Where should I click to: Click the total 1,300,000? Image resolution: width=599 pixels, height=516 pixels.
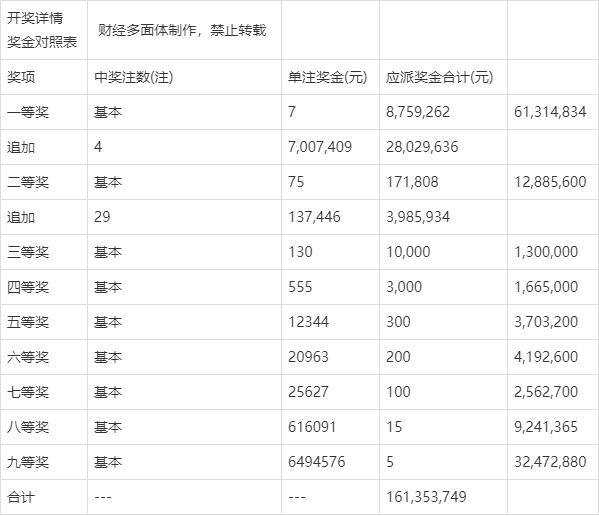tap(546, 252)
